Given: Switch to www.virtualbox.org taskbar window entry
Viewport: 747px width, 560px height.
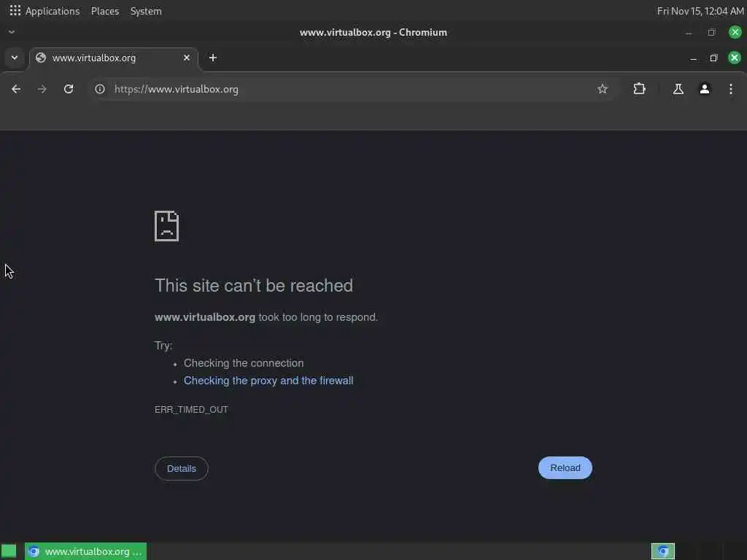Looking at the screenshot, I should [x=86, y=551].
